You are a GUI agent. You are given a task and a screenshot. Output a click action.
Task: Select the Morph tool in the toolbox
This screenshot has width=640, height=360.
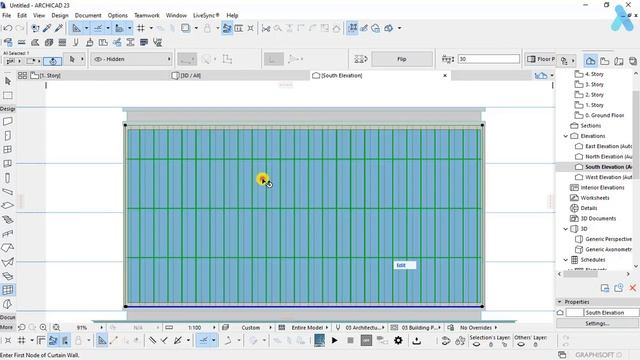coord(8,304)
